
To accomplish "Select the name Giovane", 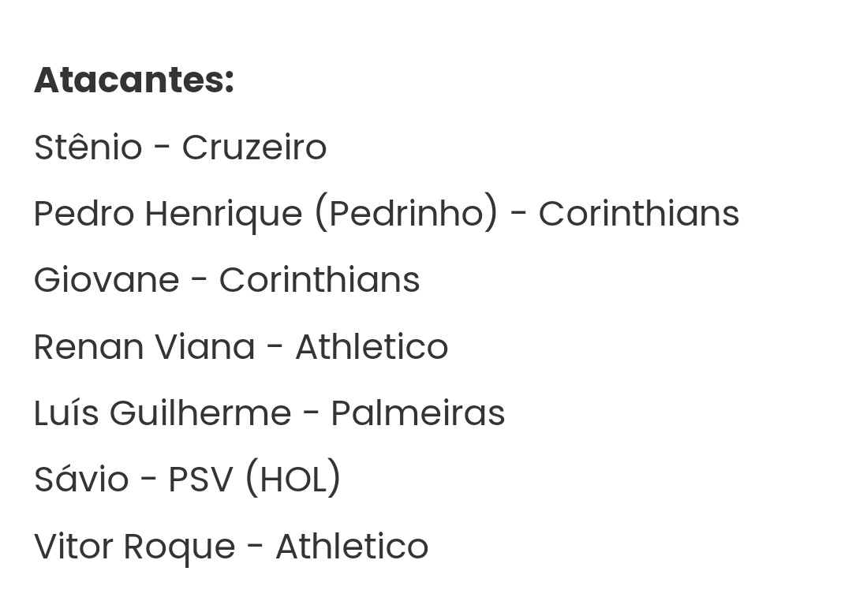I will click(x=106, y=280).
